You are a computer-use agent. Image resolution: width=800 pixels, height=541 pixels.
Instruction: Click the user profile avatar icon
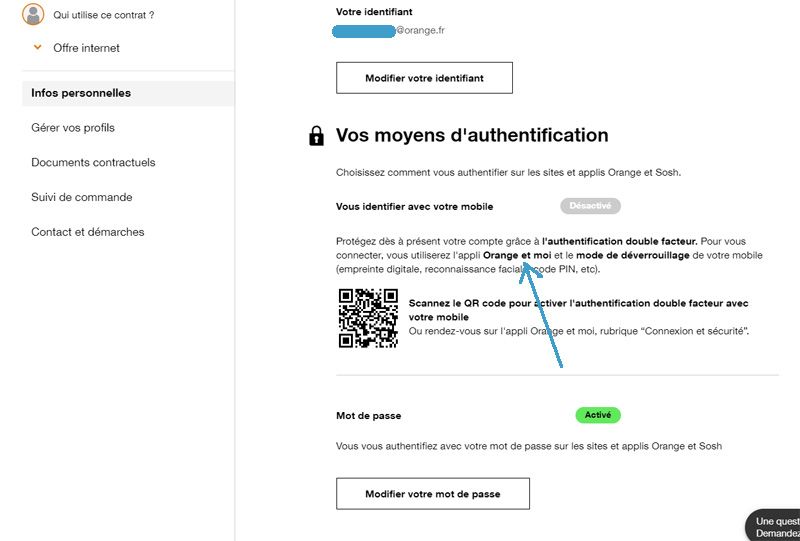point(33,15)
